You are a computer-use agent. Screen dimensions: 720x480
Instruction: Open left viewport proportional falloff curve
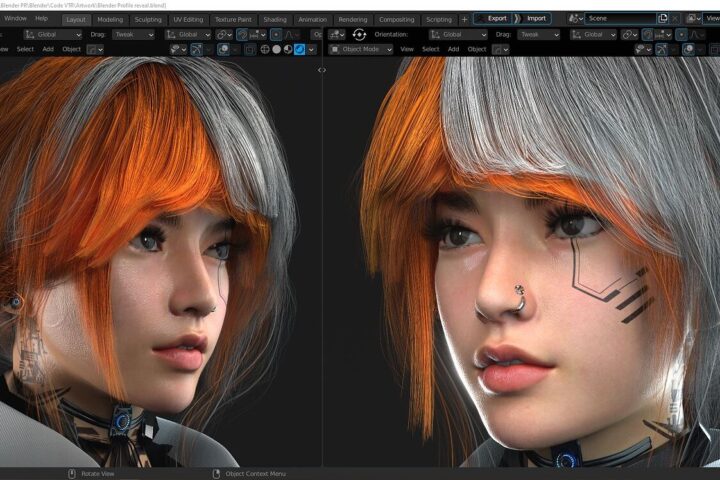point(291,34)
